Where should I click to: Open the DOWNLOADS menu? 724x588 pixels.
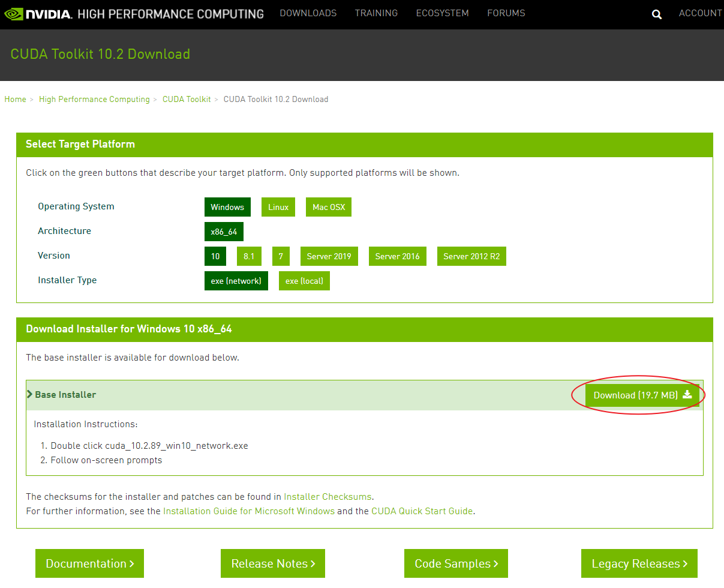(x=308, y=13)
